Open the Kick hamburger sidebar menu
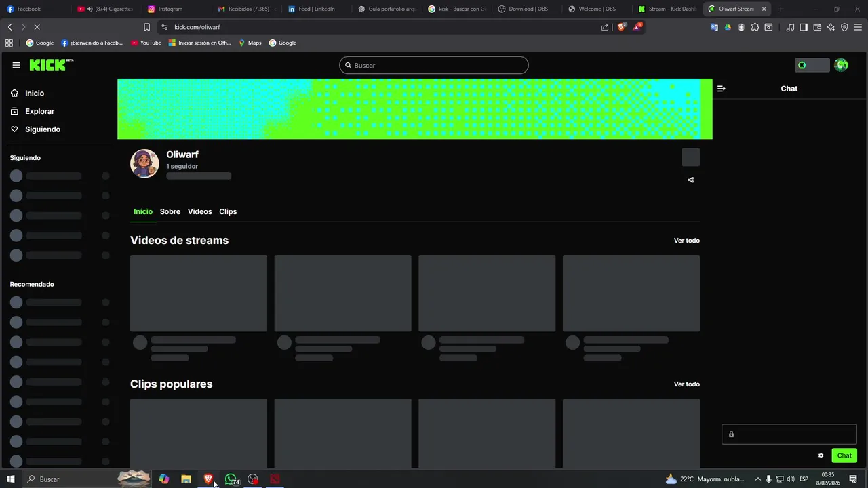The width and height of the screenshot is (868, 488). click(16, 65)
